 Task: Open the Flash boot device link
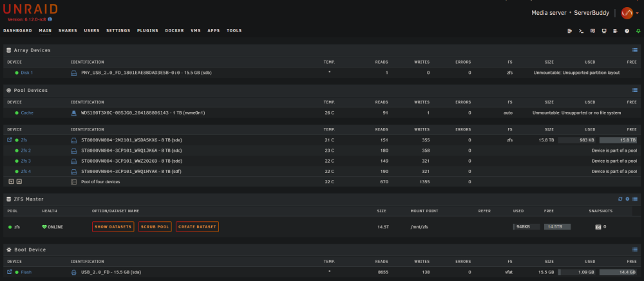pos(26,272)
